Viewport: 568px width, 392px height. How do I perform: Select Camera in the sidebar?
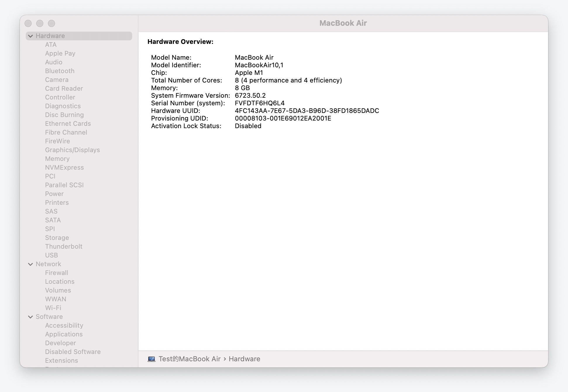(x=57, y=80)
